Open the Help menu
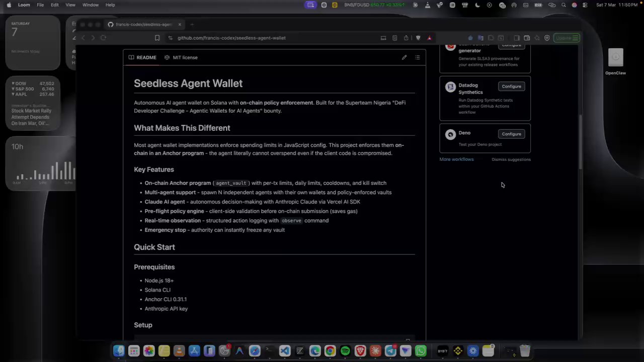The height and width of the screenshot is (362, 644). coord(110,5)
